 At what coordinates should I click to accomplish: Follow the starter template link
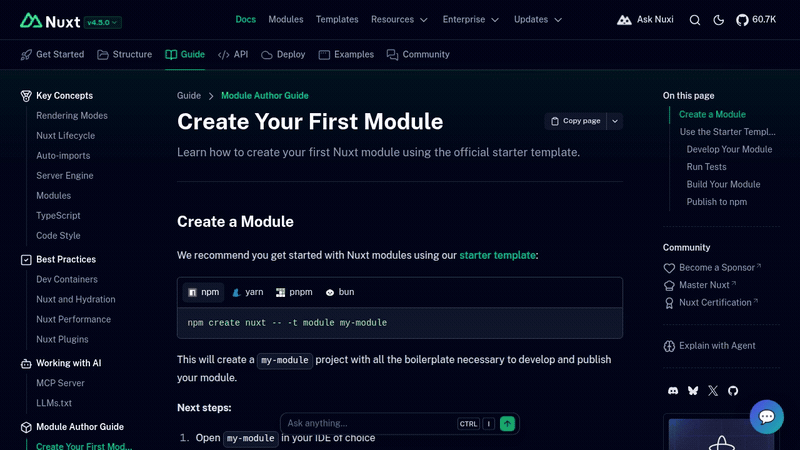coord(497,256)
